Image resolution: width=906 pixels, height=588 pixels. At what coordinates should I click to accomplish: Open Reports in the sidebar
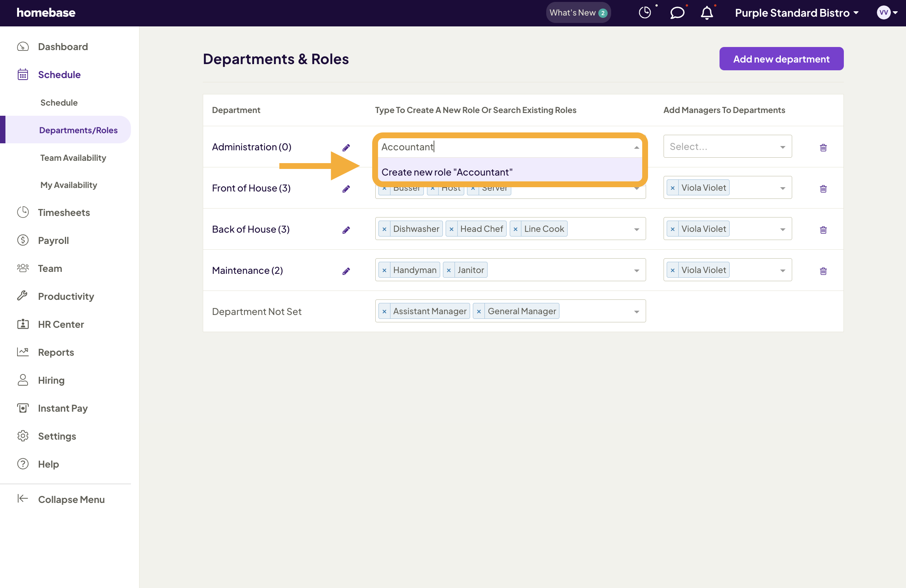56,352
